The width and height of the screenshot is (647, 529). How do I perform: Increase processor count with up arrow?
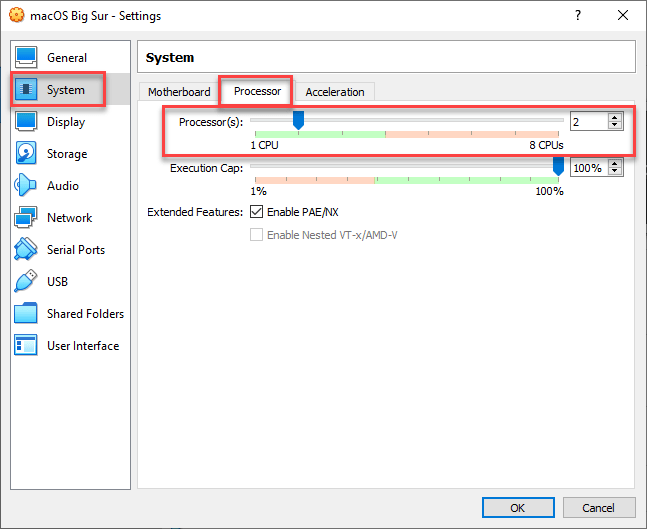(615, 117)
